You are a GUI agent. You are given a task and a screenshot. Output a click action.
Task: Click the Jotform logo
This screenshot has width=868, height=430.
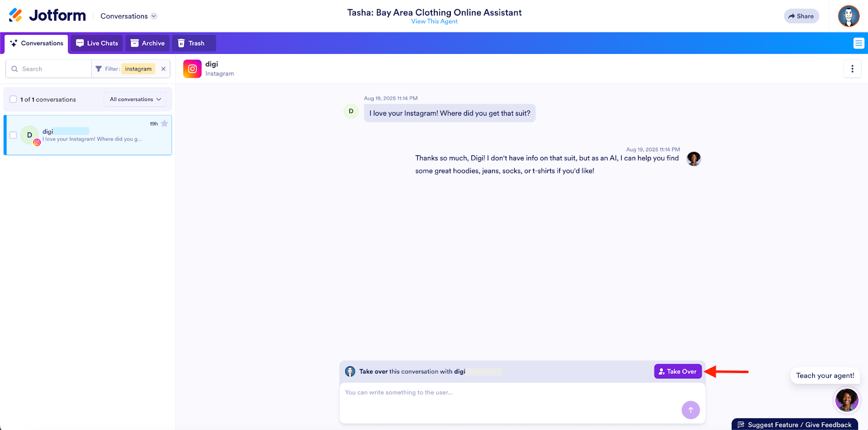[48, 16]
